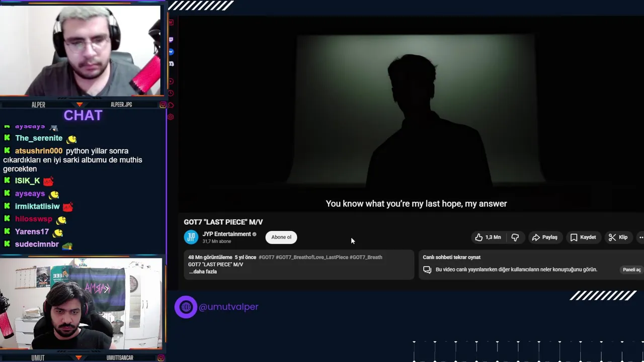Click the UMUT webcam feed

[x=81, y=304]
